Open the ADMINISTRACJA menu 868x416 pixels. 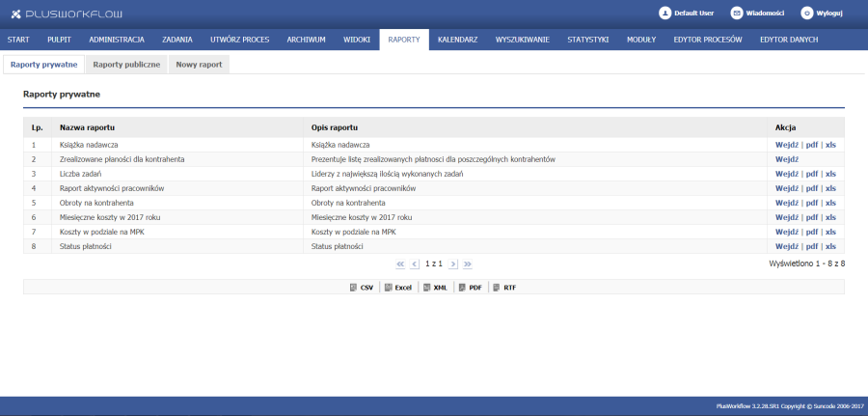(117, 40)
